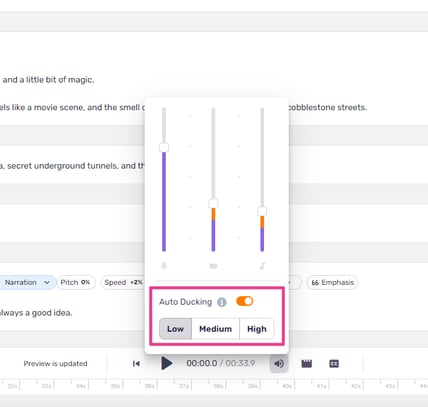This screenshot has height=407, width=428.
Task: Skip to start of the track
Action: pos(136,363)
